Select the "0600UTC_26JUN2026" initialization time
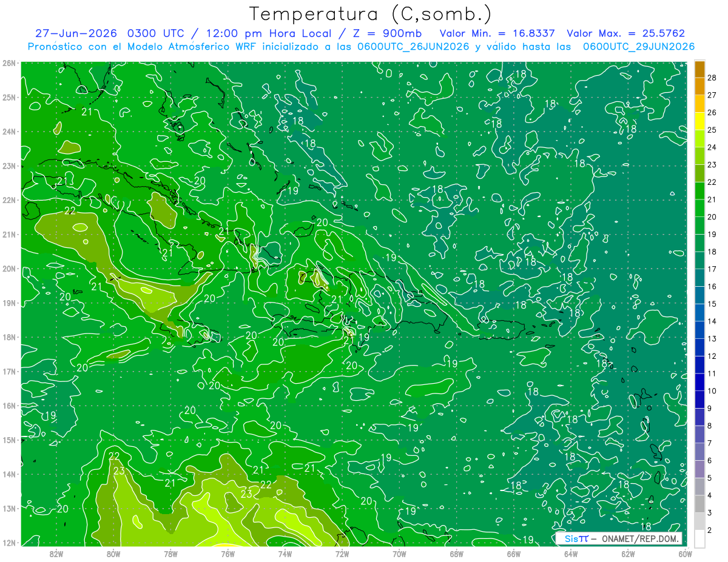This screenshot has width=728, height=562. point(413,46)
